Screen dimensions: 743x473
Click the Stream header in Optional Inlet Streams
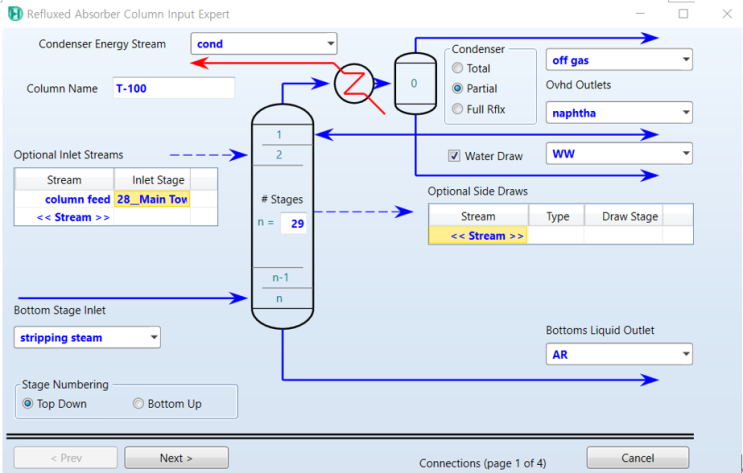click(x=64, y=180)
